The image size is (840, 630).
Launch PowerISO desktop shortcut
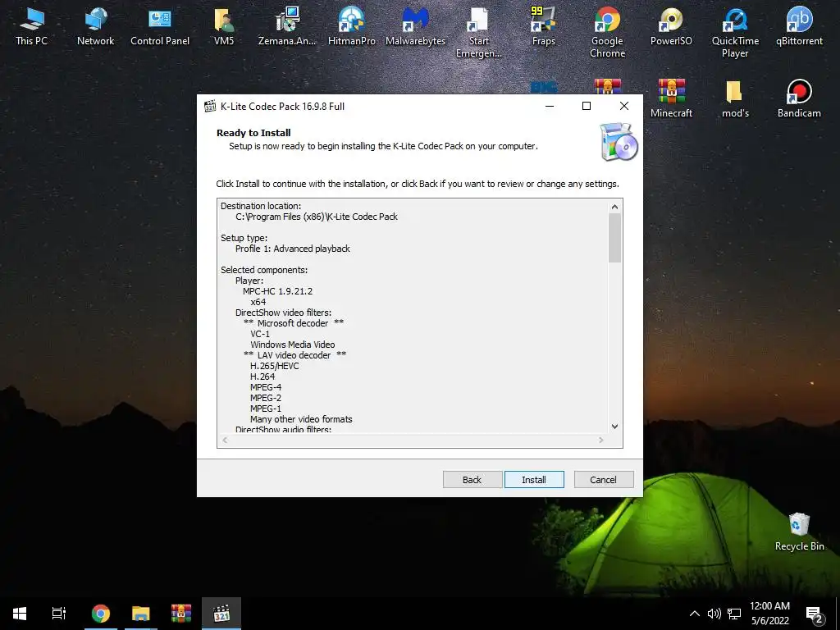click(x=671, y=25)
